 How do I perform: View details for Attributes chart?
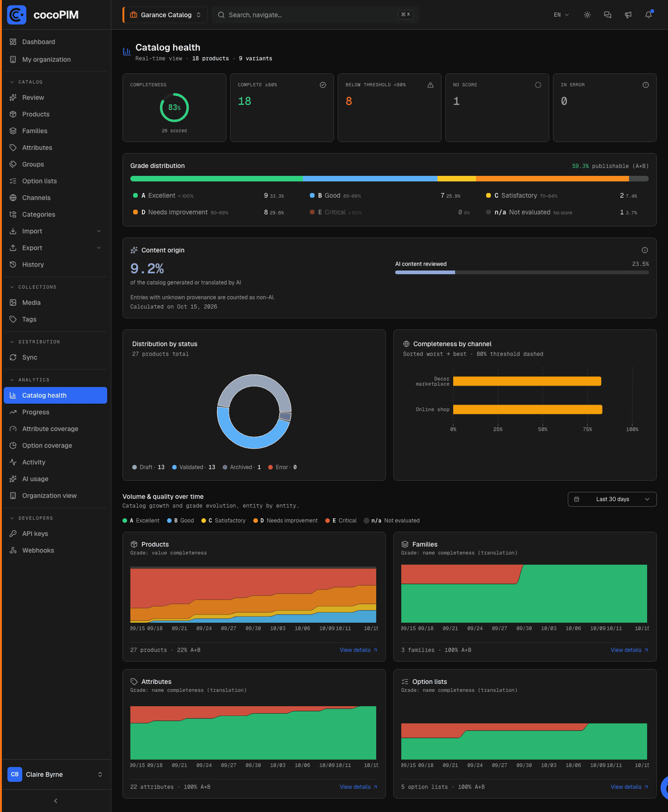click(x=359, y=787)
